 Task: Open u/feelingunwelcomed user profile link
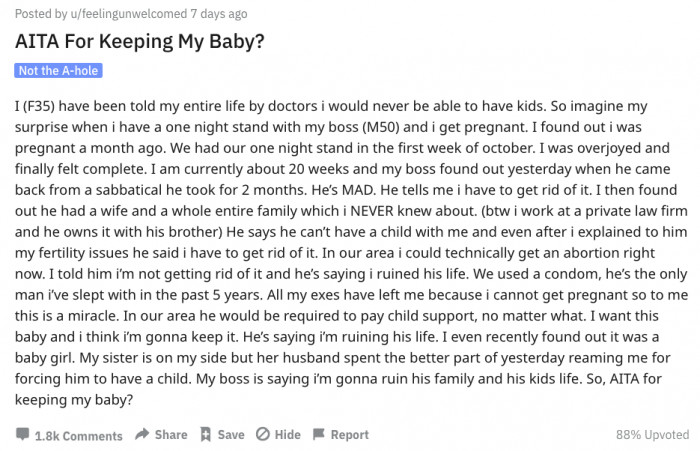(x=129, y=14)
